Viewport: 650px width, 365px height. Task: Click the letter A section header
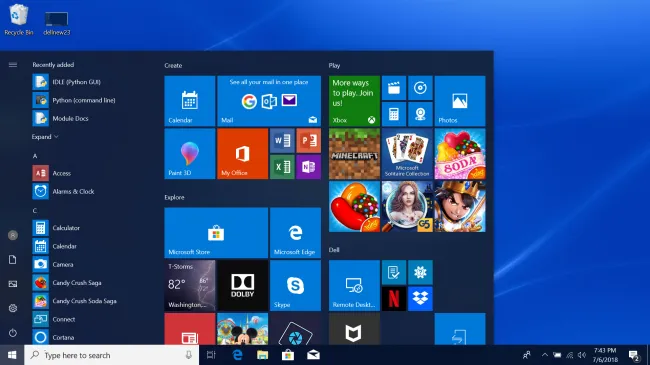[35, 156]
